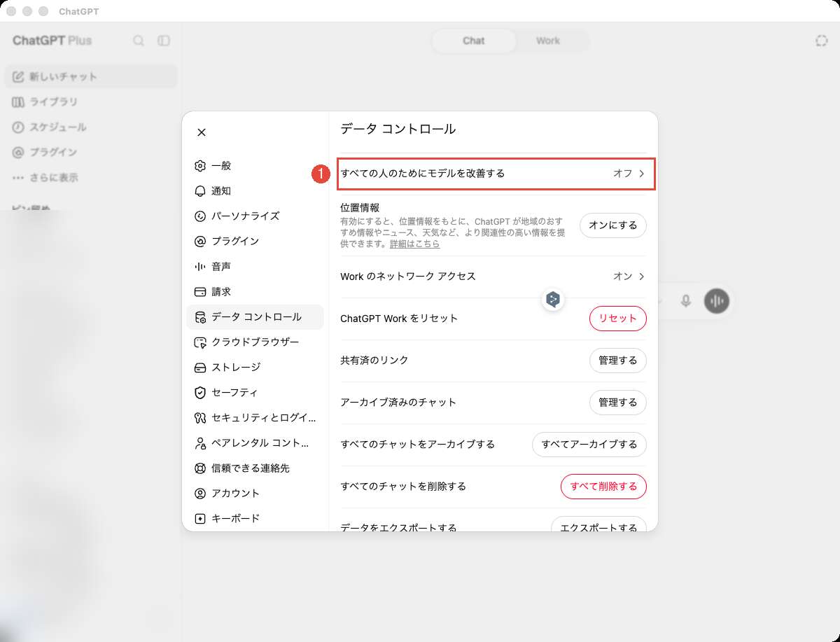Click the データ コントロール database icon
The image size is (840, 642).
coord(200,317)
